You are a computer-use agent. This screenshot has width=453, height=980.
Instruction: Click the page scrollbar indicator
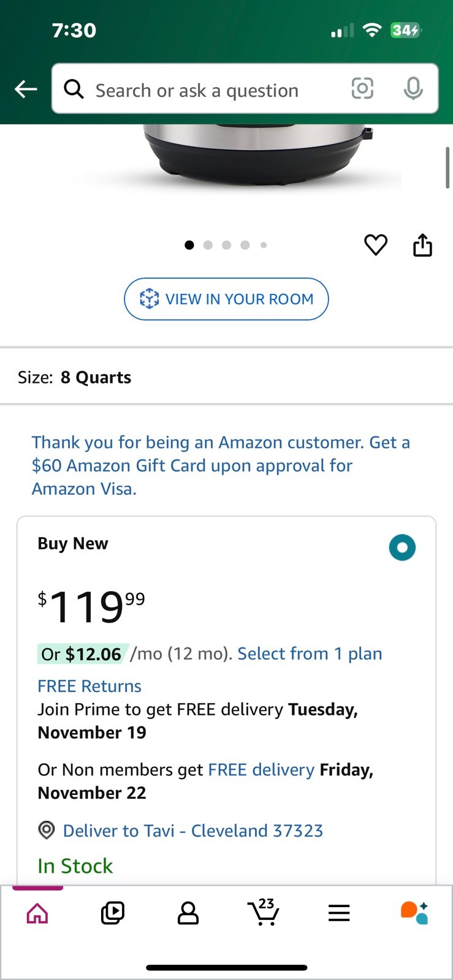[x=447, y=167]
